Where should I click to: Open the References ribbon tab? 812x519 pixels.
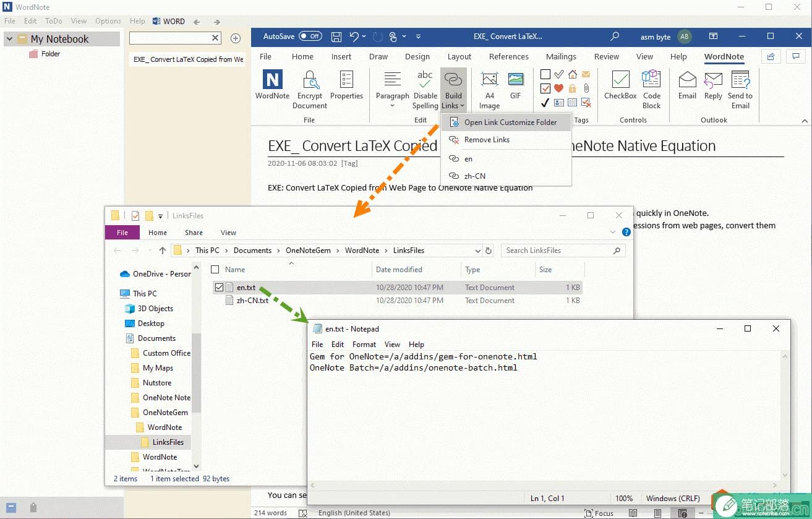coord(508,56)
